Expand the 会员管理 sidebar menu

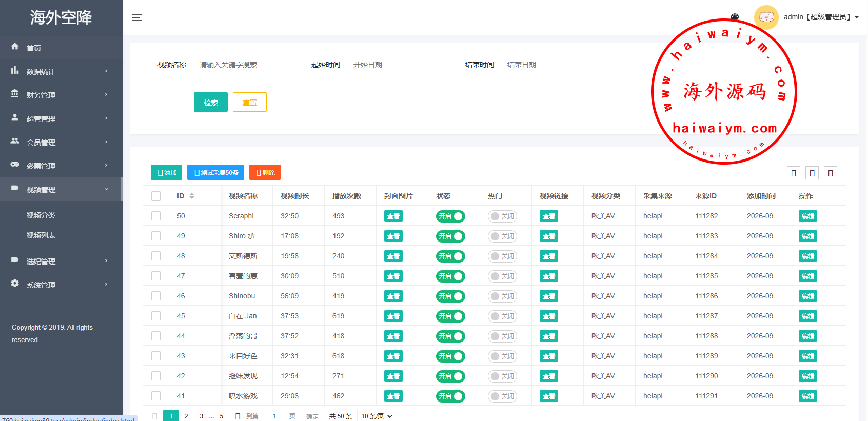click(x=61, y=142)
